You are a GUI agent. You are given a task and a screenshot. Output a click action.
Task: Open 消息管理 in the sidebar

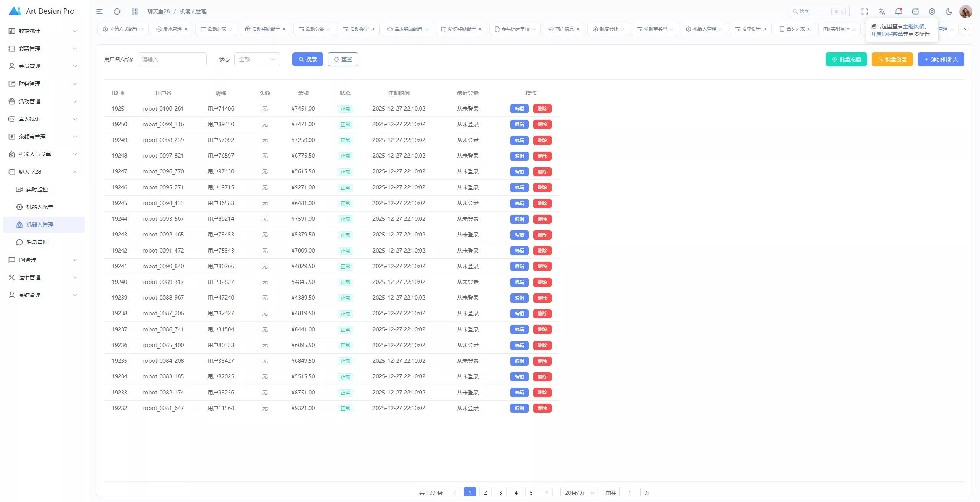37,242
